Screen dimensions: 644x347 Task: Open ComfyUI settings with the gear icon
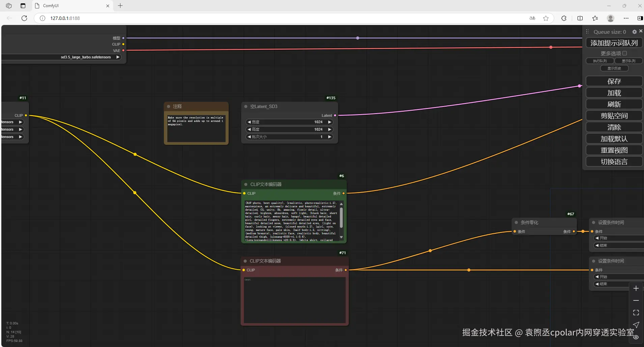tap(635, 32)
